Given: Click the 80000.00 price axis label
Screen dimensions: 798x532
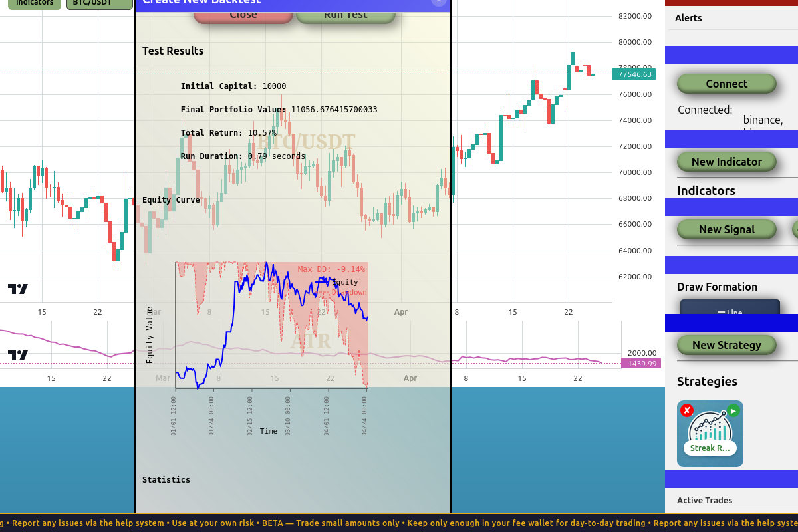Looking at the screenshot, I should click(x=634, y=42).
